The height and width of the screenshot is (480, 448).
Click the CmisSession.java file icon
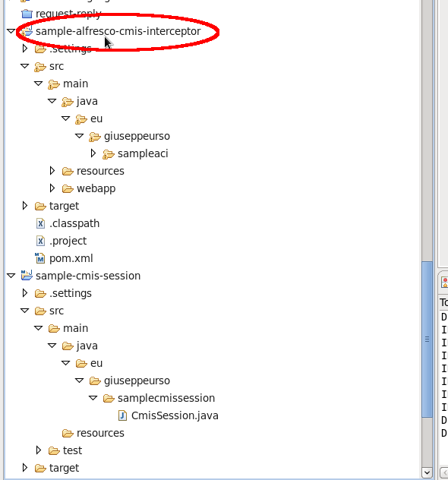pos(122,415)
